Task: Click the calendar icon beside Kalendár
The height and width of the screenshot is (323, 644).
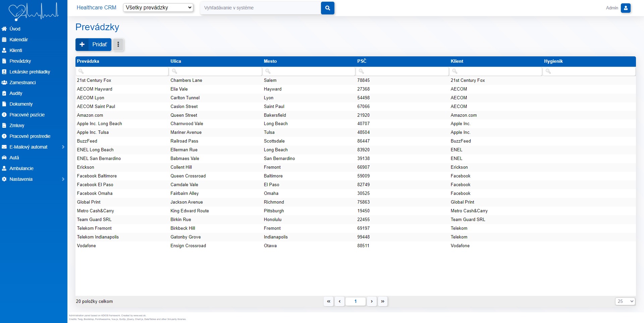Action: point(4,40)
